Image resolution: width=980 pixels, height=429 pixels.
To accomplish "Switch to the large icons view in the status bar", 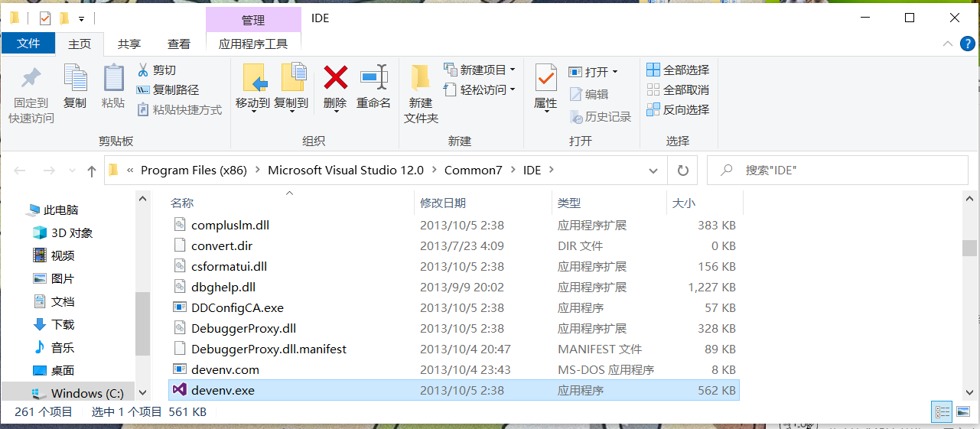I will point(962,411).
